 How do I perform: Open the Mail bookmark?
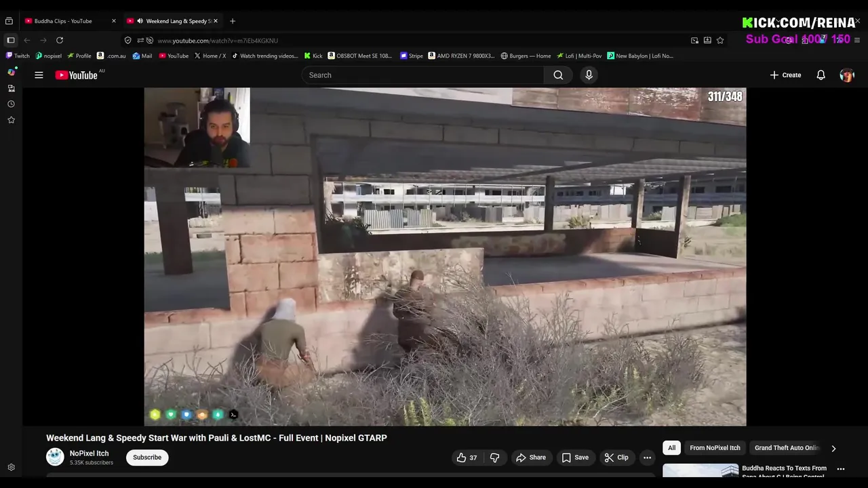click(x=142, y=56)
